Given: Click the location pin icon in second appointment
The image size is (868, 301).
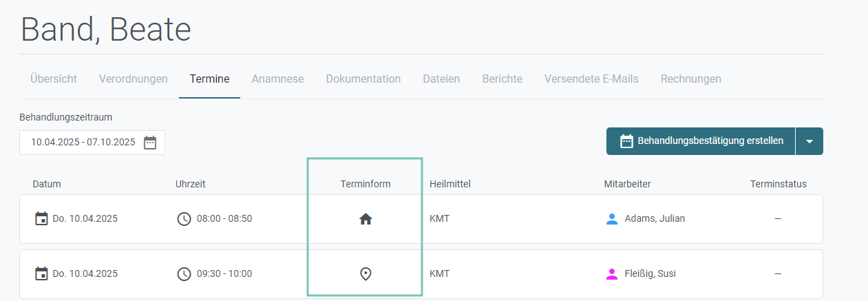Looking at the screenshot, I should (366, 274).
